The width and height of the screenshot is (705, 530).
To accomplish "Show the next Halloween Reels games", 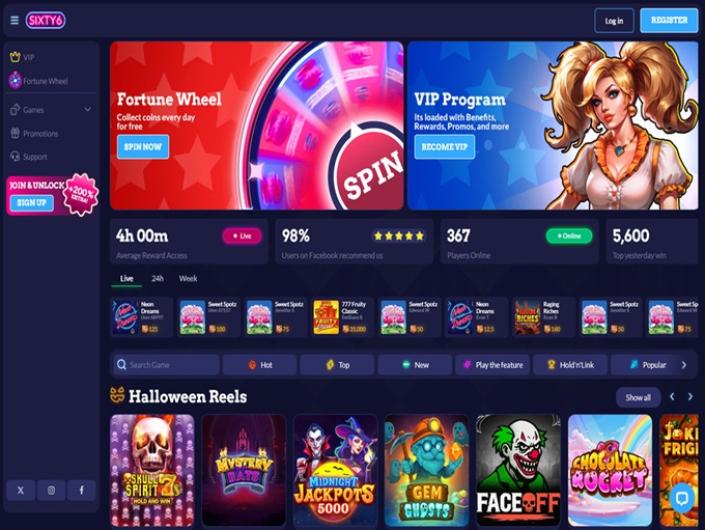I will click(690, 396).
